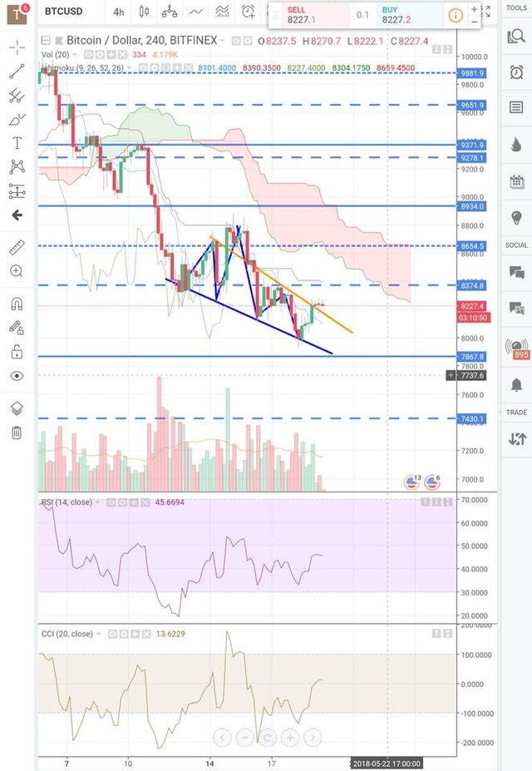Viewport: 532px width, 771px height.
Task: Open the object tree layers icon
Action: pyautogui.click(x=17, y=408)
